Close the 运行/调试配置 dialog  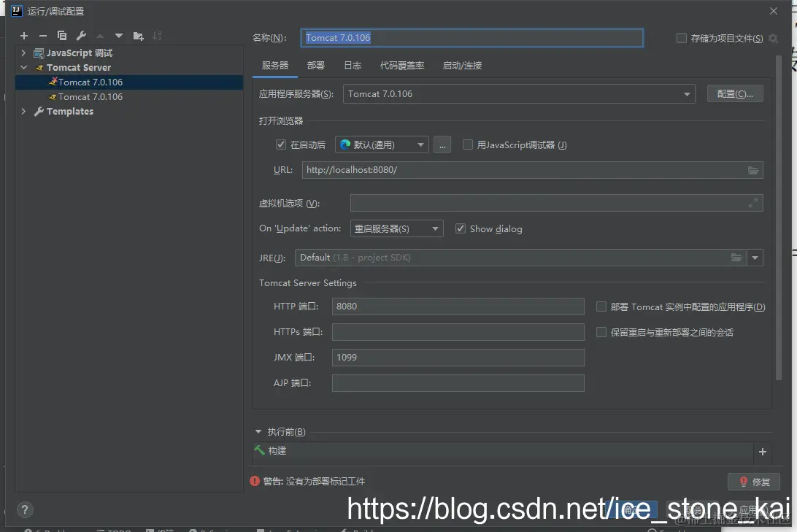tap(773, 11)
